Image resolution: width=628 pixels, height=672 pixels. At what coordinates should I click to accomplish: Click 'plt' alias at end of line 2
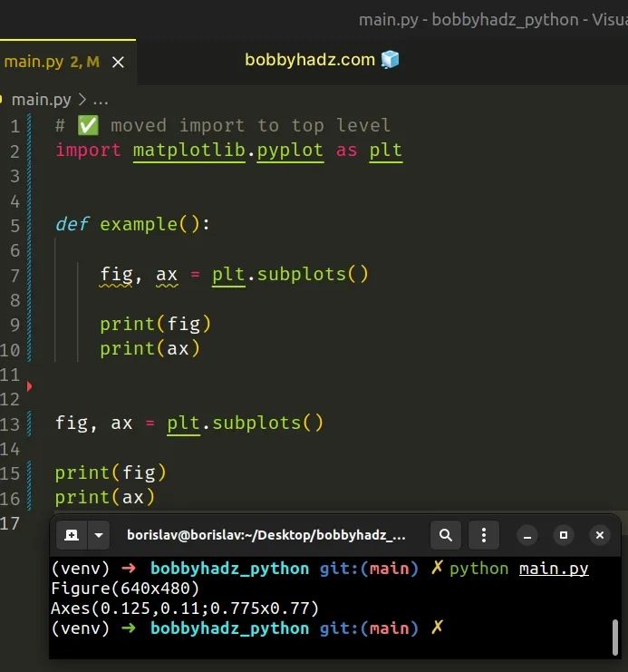pyautogui.click(x=385, y=151)
